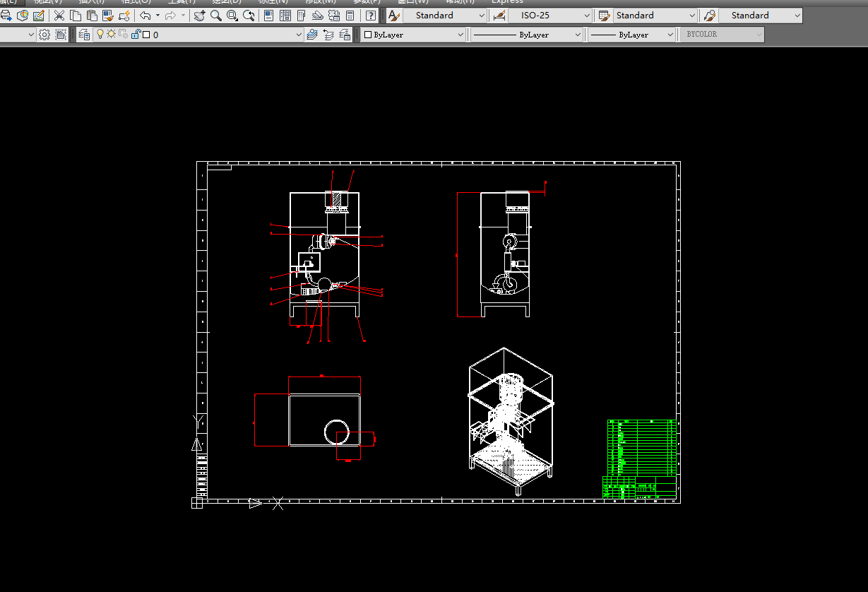
Task: Open the Tool Palettes window
Action: pos(301,16)
